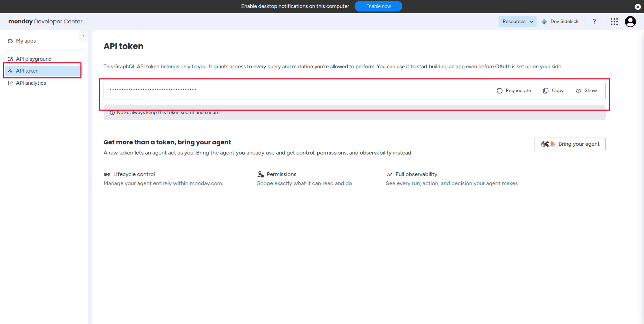The height and width of the screenshot is (324, 644).
Task: Click 'Get more than a token' heading
Action: click(x=167, y=142)
